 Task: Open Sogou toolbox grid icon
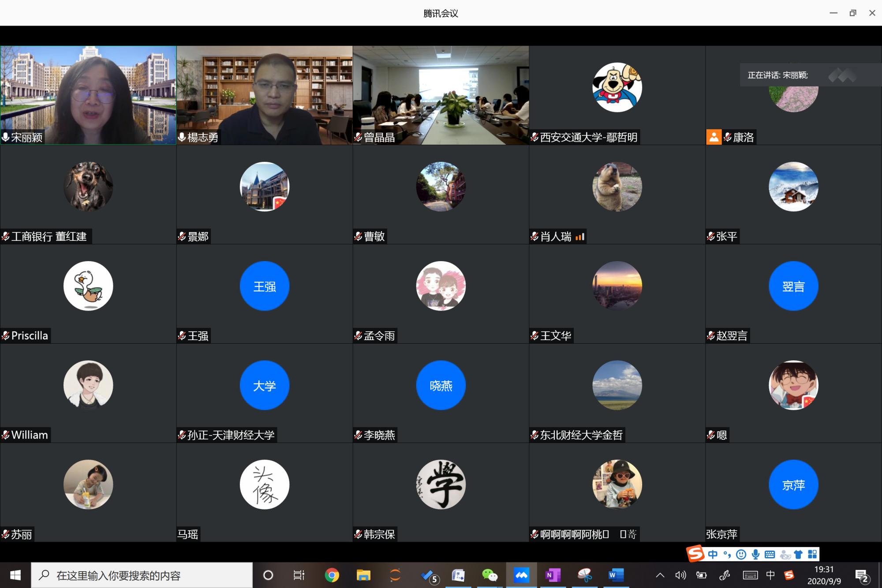pyautogui.click(x=812, y=554)
